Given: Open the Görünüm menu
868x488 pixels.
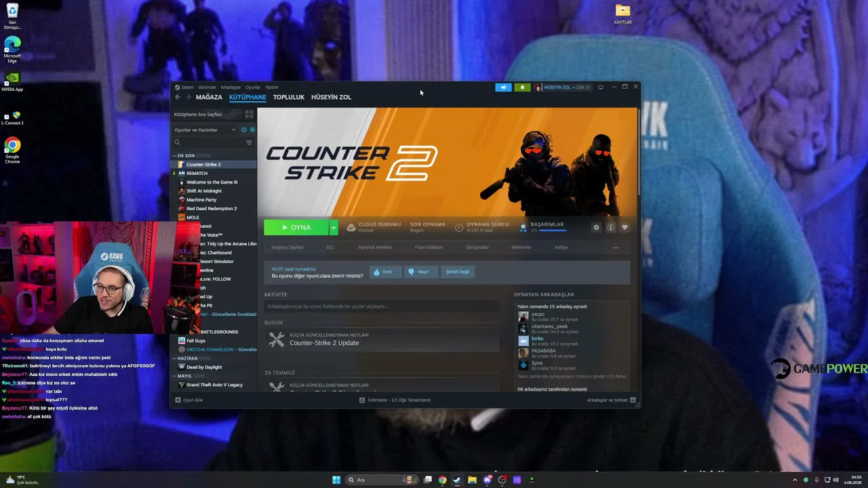Looking at the screenshot, I should 207,87.
